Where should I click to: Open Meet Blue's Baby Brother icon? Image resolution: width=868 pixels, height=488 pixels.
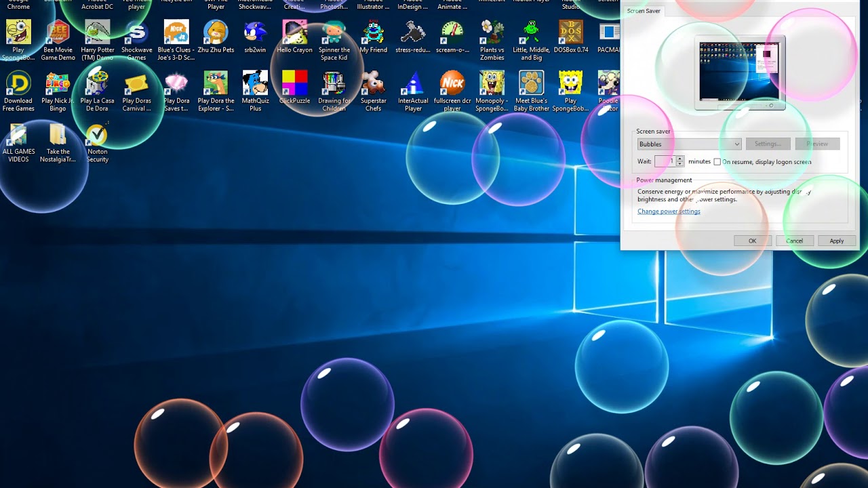[x=531, y=91]
